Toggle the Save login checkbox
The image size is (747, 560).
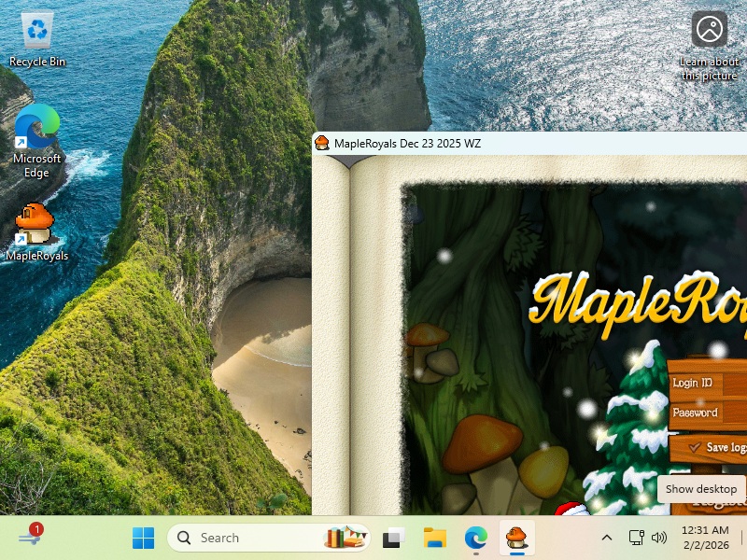(x=694, y=447)
